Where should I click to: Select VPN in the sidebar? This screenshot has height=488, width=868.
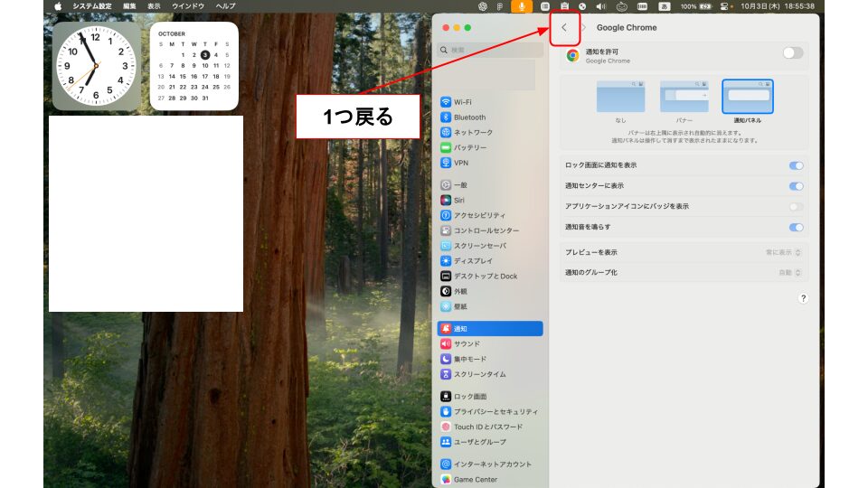[460, 163]
